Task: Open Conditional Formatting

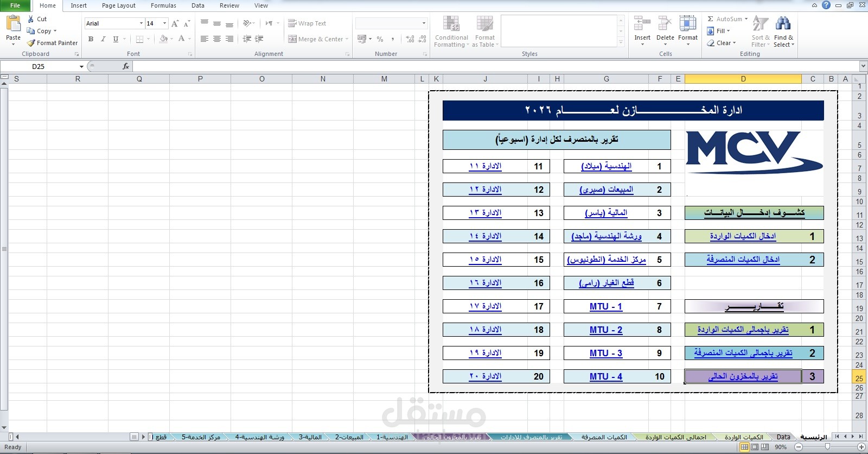Action: pos(451,32)
